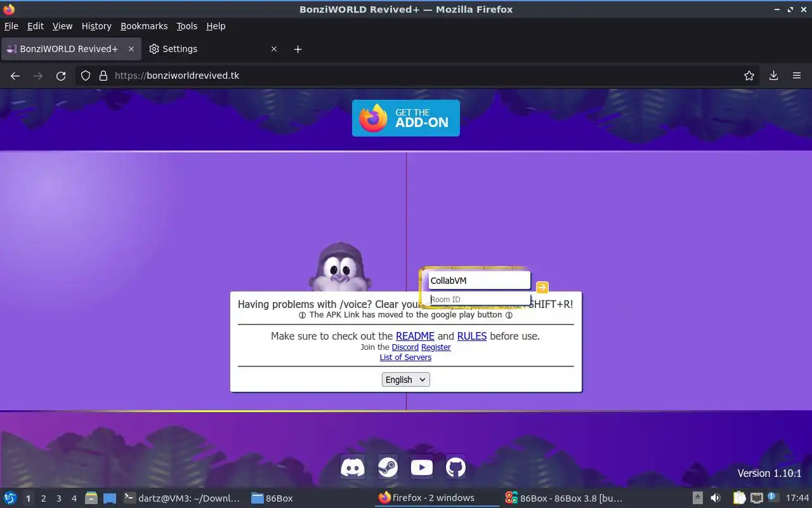The width and height of the screenshot is (812, 508).
Task: Expand the system tray arrow icon
Action: 697,498
